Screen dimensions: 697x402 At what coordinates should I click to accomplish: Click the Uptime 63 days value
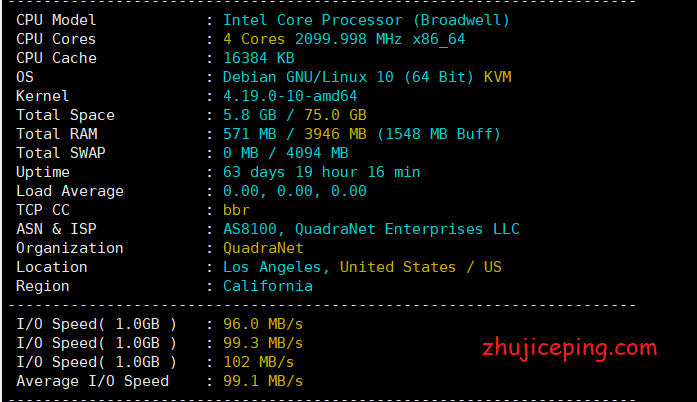(321, 172)
